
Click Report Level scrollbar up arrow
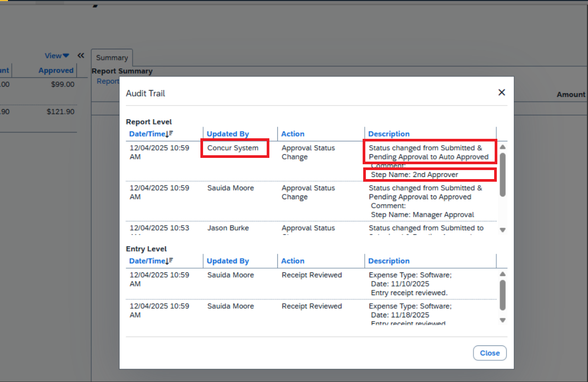pyautogui.click(x=503, y=147)
